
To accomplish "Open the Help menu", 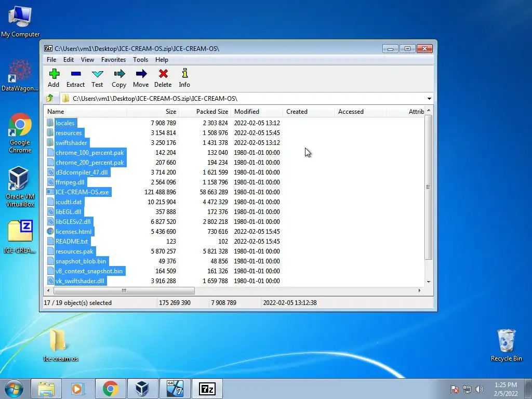I will [x=162, y=59].
